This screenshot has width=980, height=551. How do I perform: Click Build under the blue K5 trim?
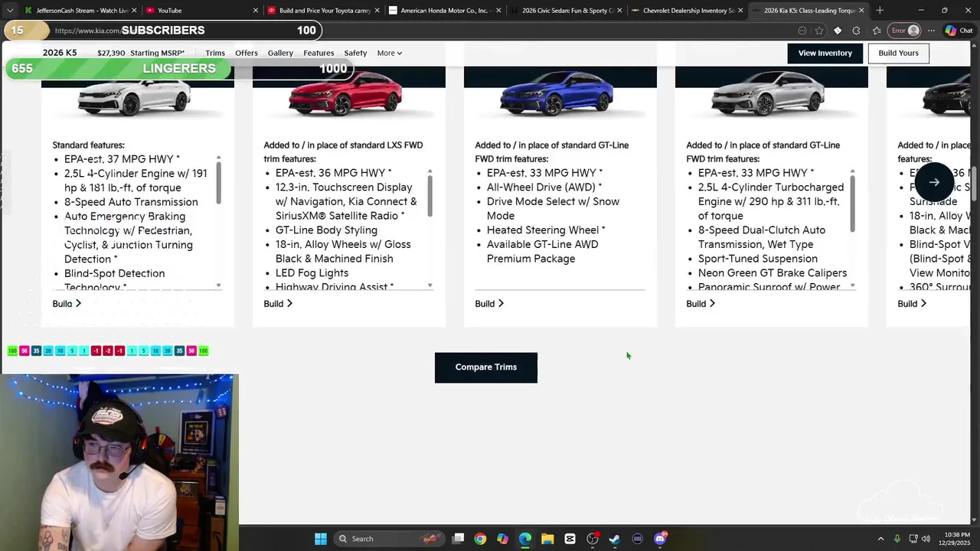[x=489, y=304]
